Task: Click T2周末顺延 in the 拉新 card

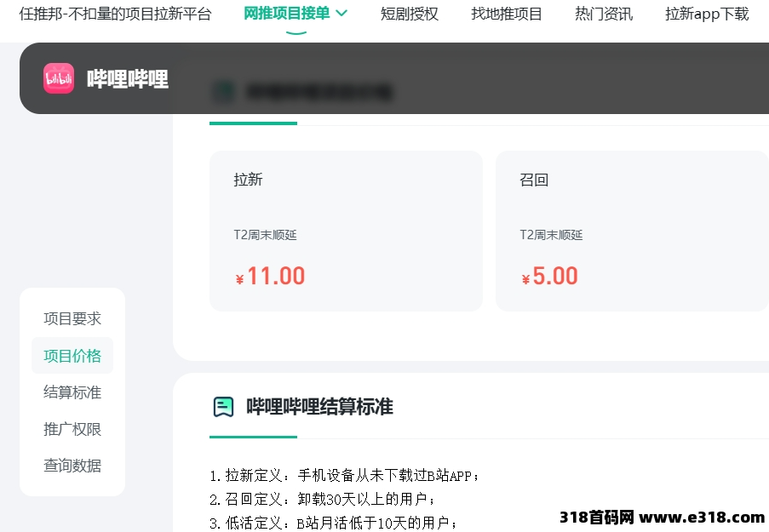Action: click(266, 235)
